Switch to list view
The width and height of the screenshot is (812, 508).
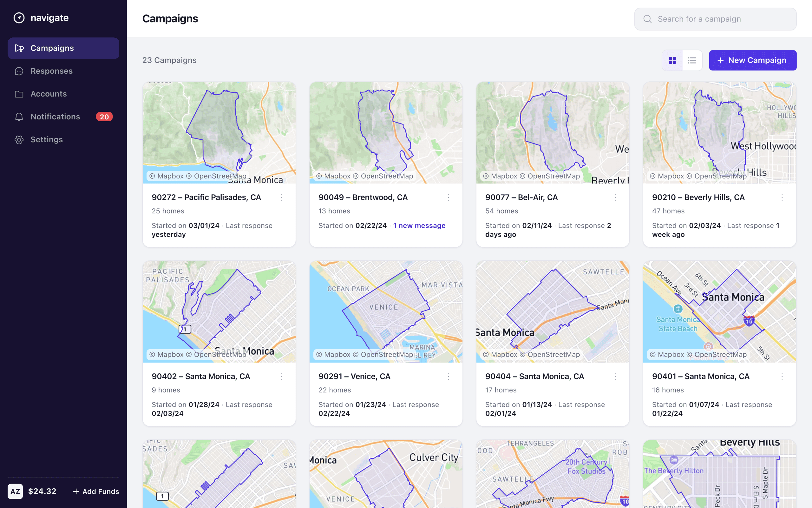tap(692, 60)
